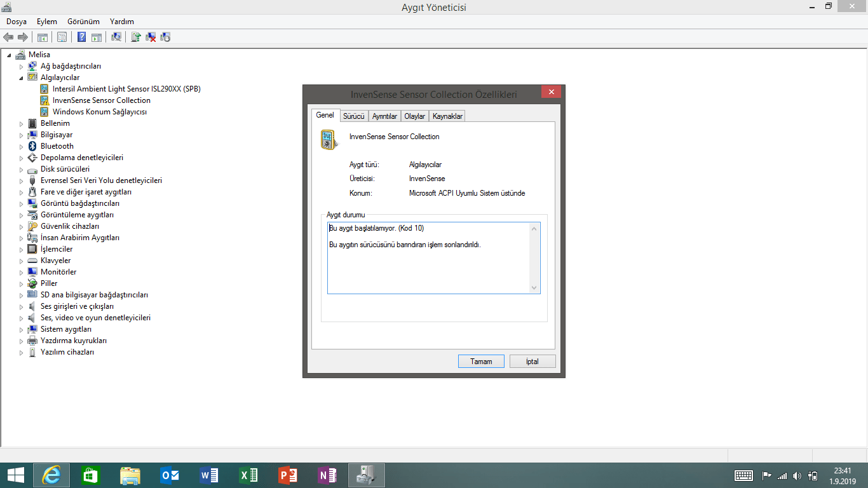Select Windows Konum Sağlayıcısı device
Image resolution: width=868 pixels, height=488 pixels.
100,112
